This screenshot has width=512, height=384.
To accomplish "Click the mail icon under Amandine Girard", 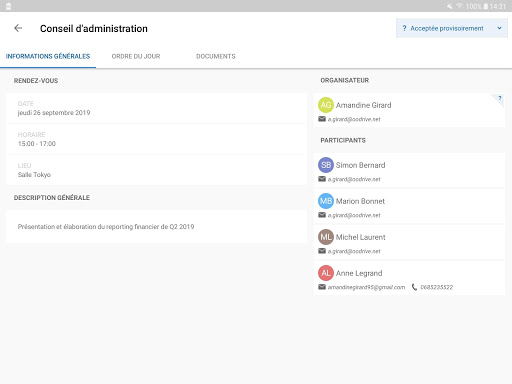I will [x=322, y=119].
